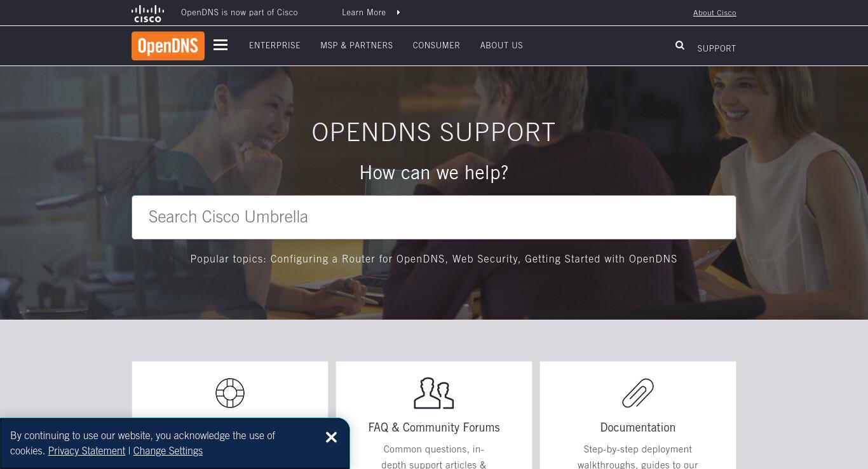Open the Web Security popular topic

coord(486,259)
